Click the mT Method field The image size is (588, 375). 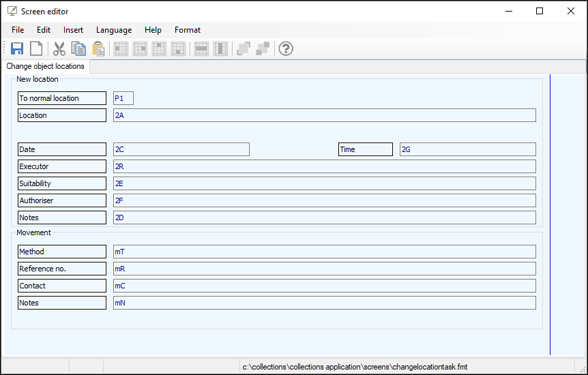(x=325, y=252)
